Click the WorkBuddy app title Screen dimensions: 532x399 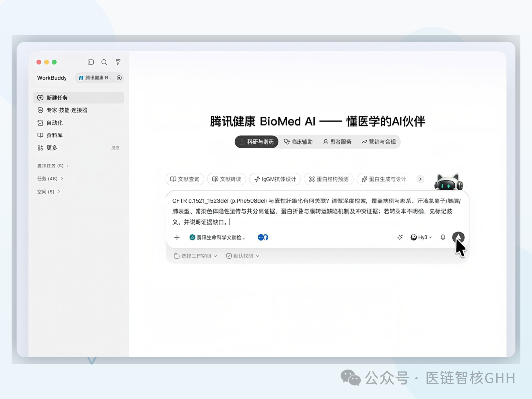(52, 78)
